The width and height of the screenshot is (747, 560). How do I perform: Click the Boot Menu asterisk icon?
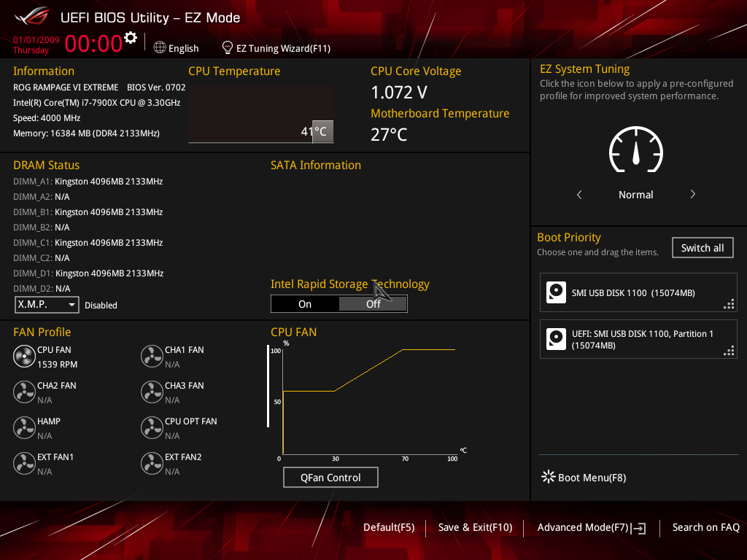[x=549, y=477]
